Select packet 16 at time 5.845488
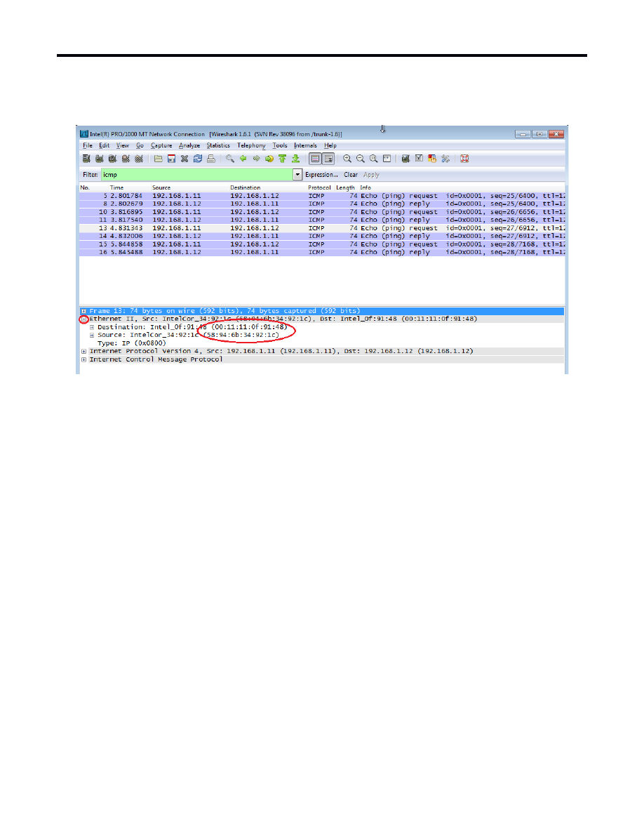Screen dimensions: 644x834 click(322, 252)
